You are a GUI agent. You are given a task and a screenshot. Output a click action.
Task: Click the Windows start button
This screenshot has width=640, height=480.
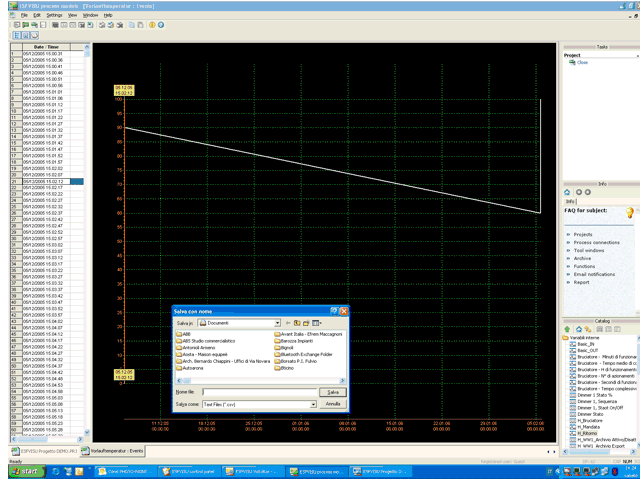pos(27,471)
